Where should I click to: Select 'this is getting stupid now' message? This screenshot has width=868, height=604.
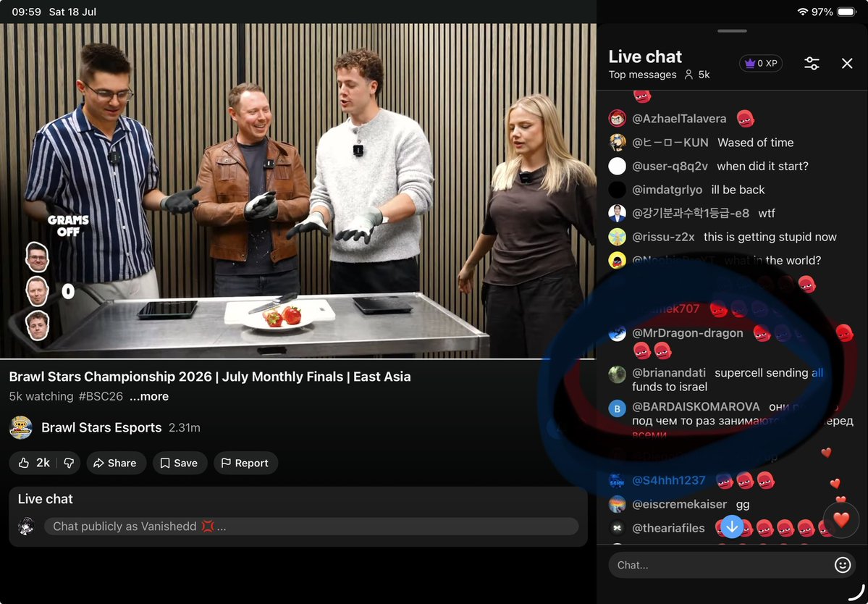(770, 237)
